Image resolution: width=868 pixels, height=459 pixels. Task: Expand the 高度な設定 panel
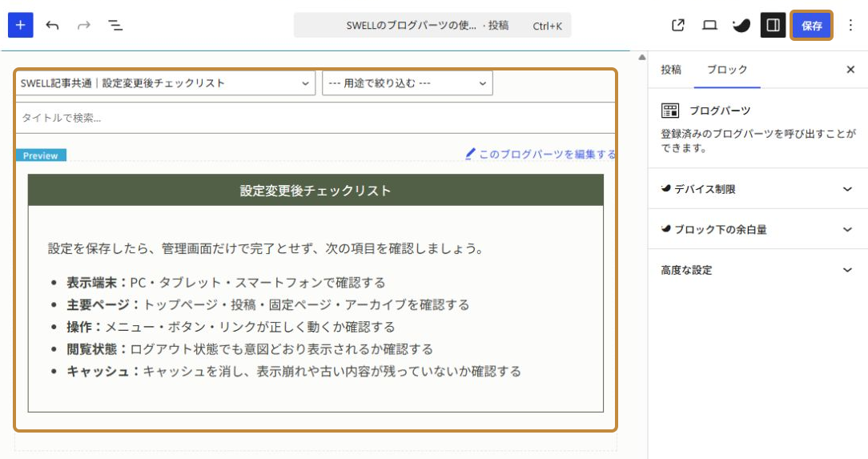point(757,270)
